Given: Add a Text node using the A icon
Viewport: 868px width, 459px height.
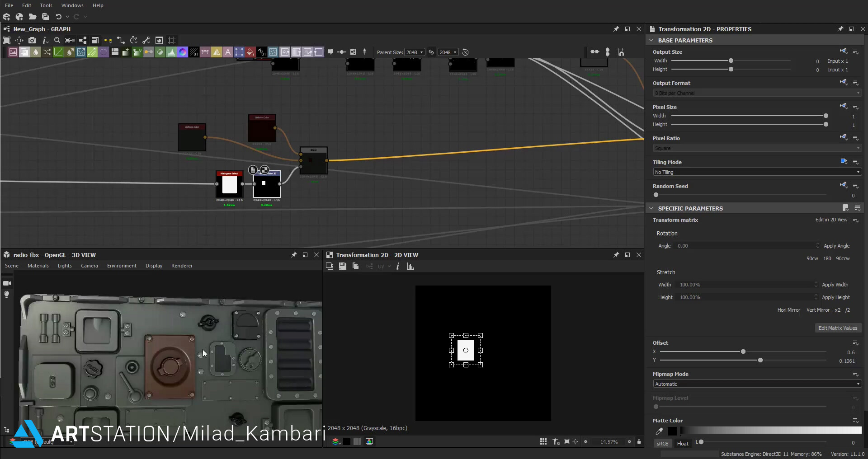Looking at the screenshot, I should (228, 52).
